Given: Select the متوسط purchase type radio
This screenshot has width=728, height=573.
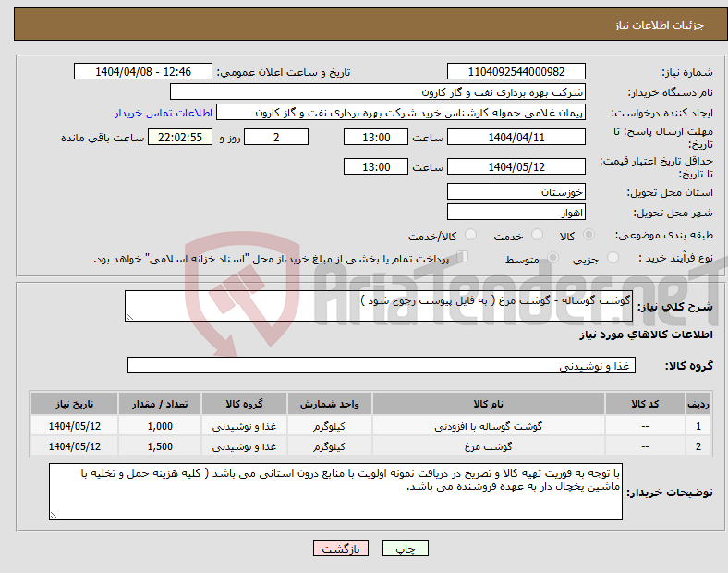Looking at the screenshot, I should tap(553, 258).
